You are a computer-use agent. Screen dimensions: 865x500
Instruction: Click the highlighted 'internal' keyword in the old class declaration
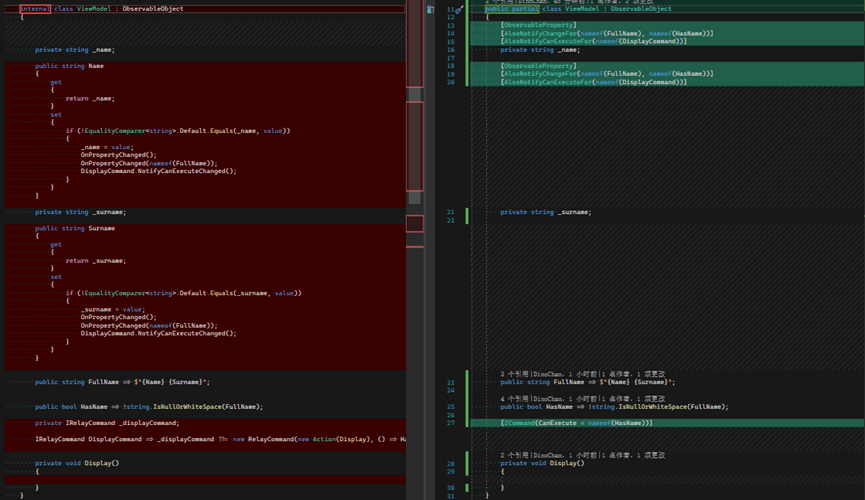[35, 9]
